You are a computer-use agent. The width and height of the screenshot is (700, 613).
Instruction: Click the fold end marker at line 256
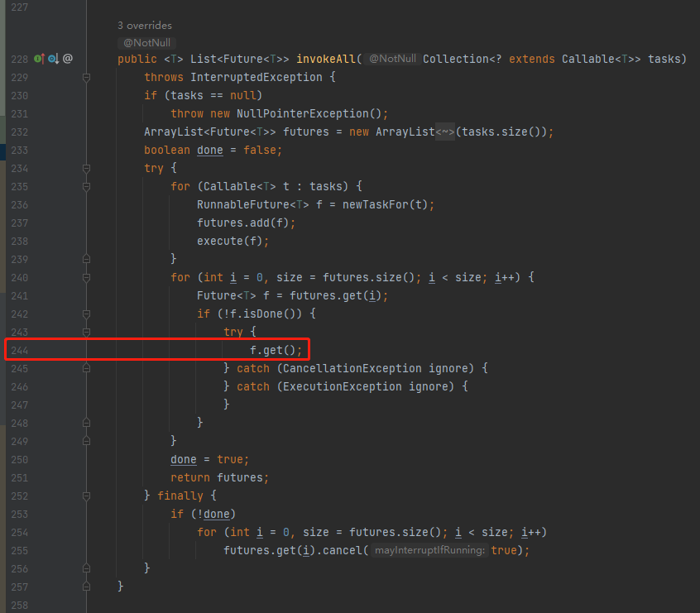pyautogui.click(x=87, y=568)
